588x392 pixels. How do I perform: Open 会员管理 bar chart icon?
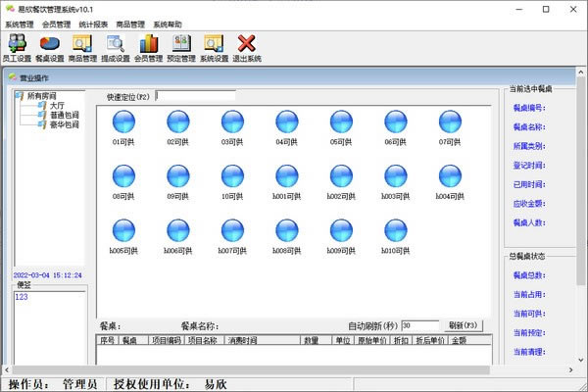point(149,45)
